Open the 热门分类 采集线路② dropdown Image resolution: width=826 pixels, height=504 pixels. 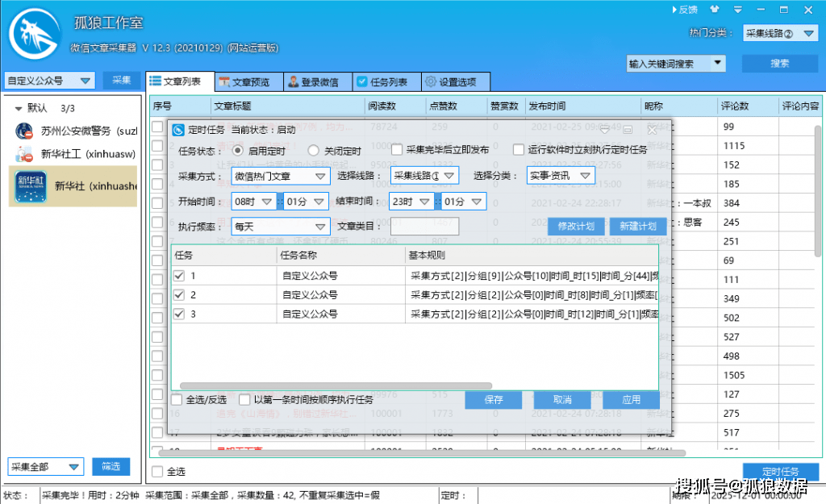(x=780, y=33)
